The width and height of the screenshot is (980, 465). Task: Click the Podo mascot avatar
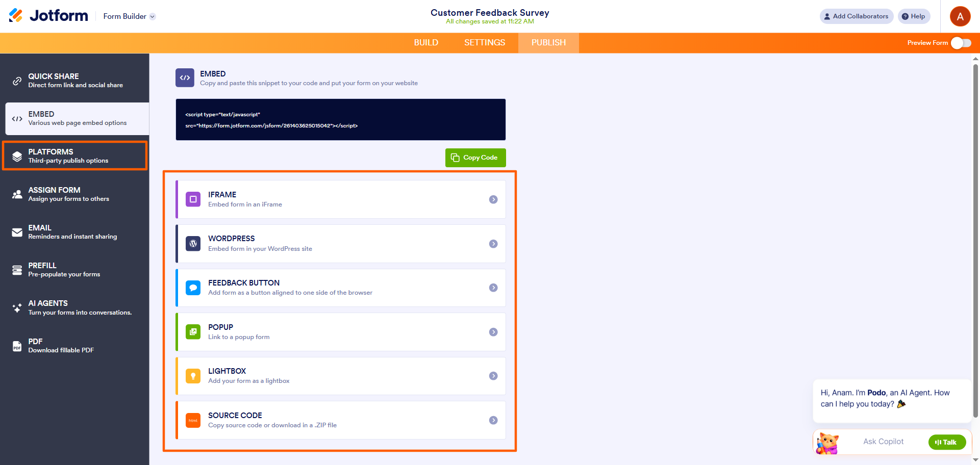(x=827, y=443)
